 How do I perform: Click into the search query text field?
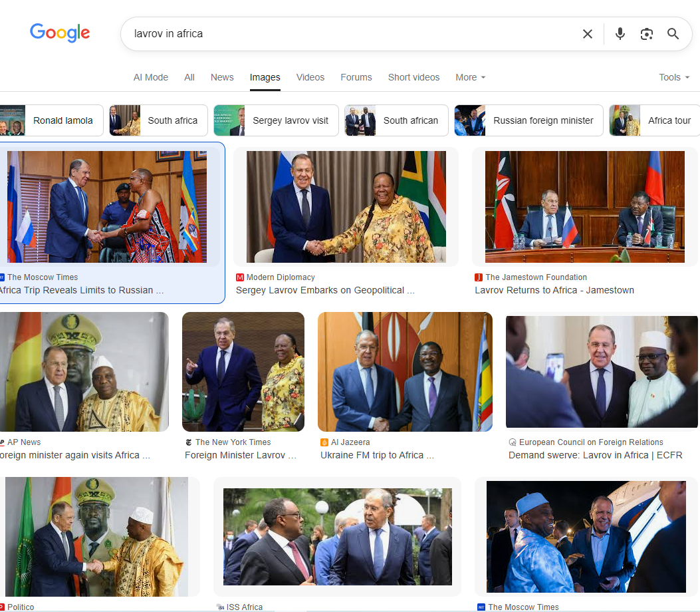pos(348,34)
